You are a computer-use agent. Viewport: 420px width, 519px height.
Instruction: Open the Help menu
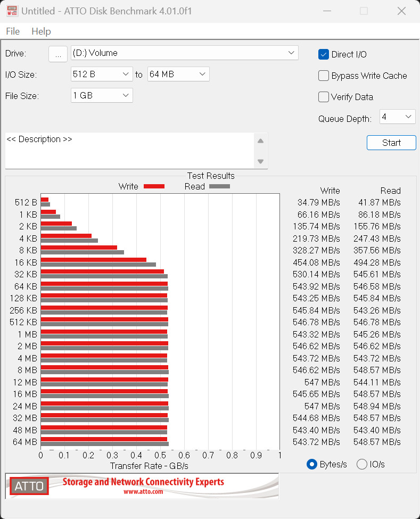point(41,31)
